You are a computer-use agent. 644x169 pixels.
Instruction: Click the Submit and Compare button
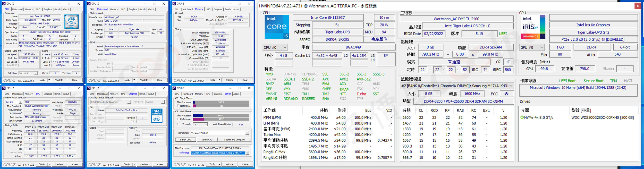point(234,140)
